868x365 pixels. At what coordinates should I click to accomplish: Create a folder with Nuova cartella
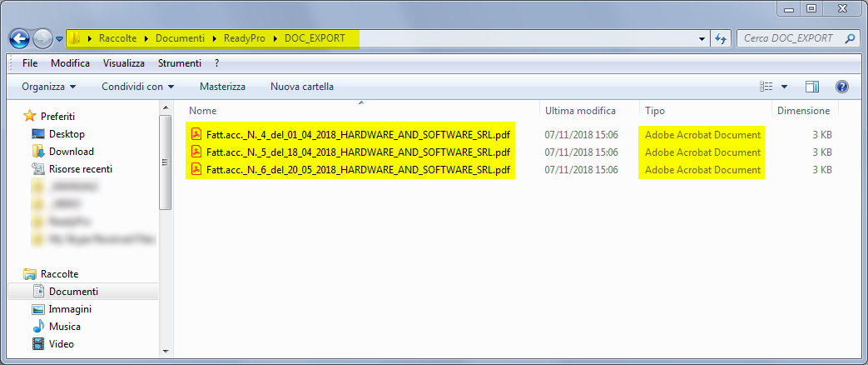[302, 87]
